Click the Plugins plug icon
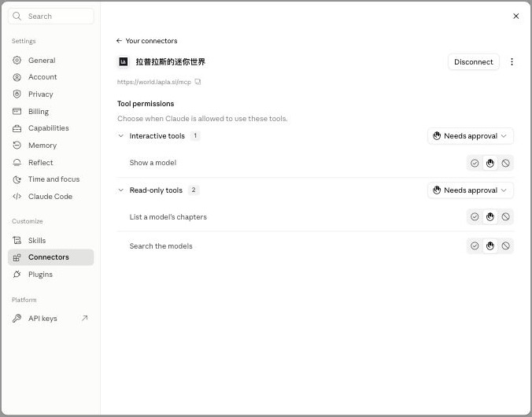 (x=17, y=274)
